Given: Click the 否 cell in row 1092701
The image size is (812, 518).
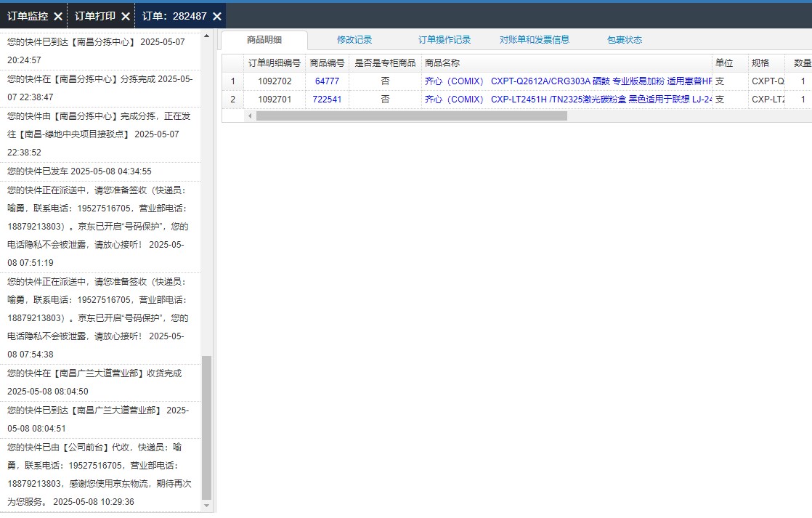Looking at the screenshot, I should pos(385,100).
